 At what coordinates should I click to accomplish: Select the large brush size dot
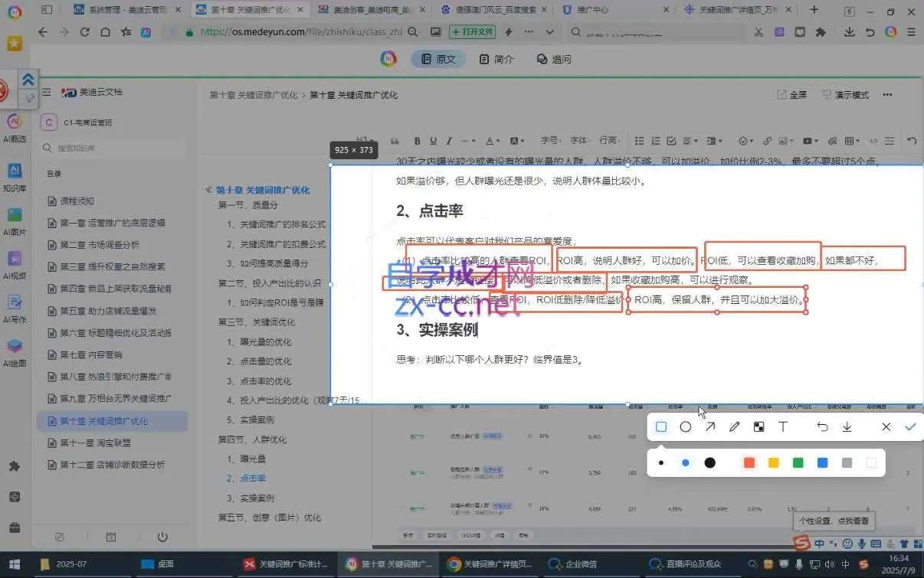click(x=709, y=462)
